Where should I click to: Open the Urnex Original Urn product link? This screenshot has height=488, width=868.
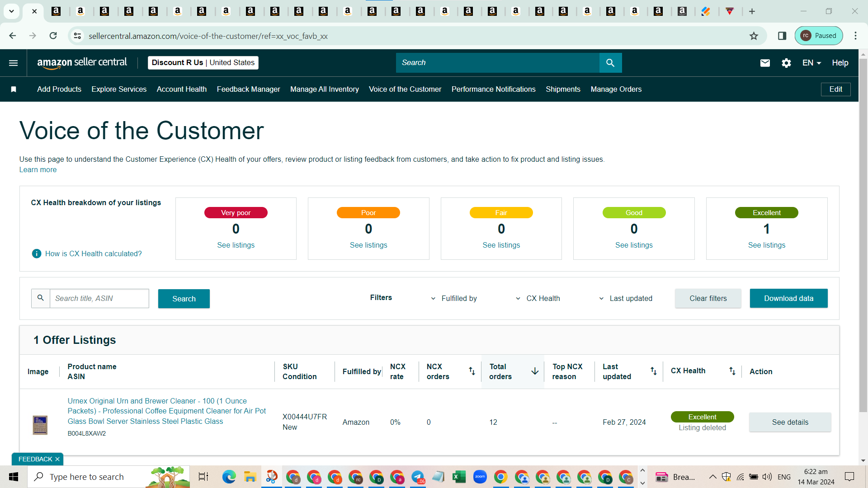coord(167,411)
